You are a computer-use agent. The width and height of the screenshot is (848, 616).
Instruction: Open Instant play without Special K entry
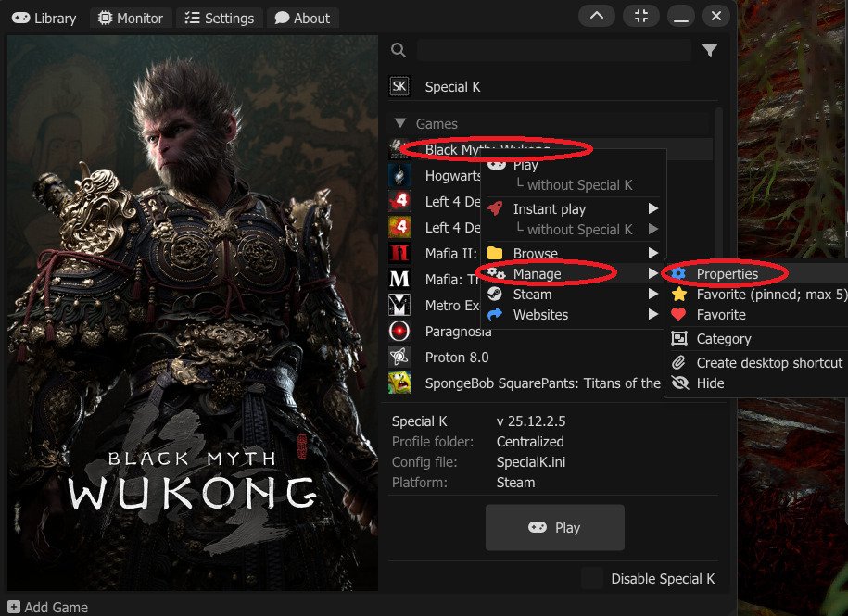574,229
